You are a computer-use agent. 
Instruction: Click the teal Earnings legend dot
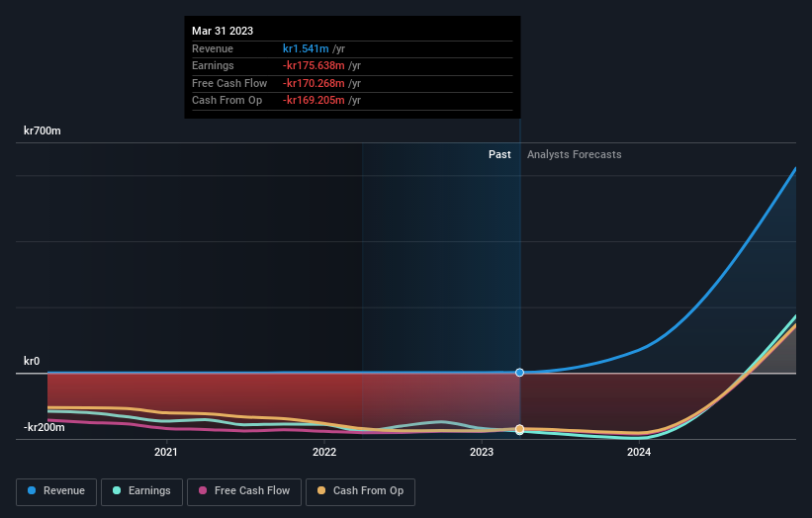pos(117,490)
